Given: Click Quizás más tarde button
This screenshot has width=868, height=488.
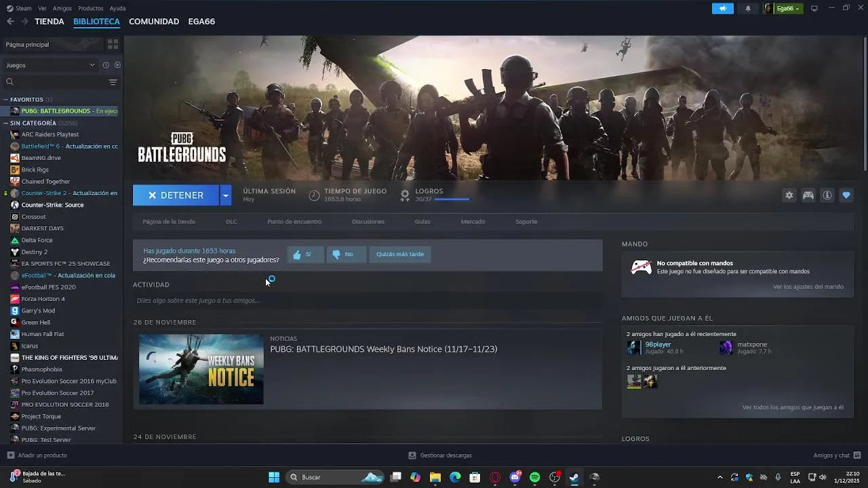Looking at the screenshot, I should tap(400, 255).
